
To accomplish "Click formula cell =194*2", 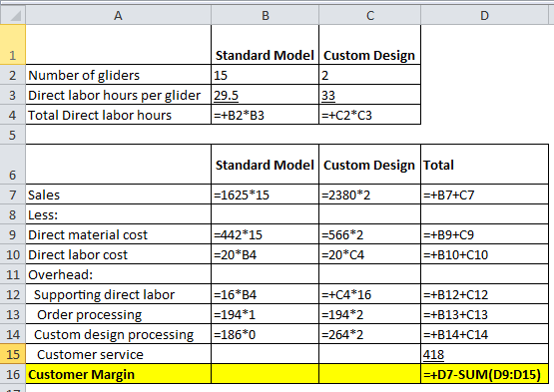I will pos(370,314).
